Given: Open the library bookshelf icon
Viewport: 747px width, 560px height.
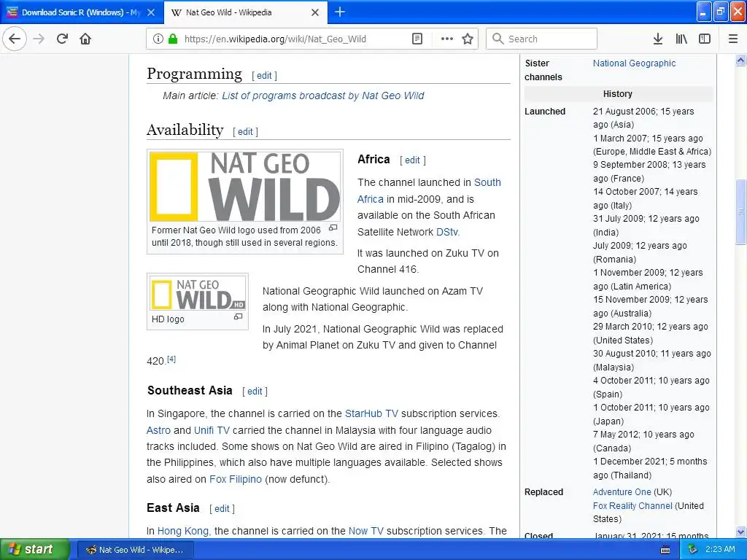Looking at the screenshot, I should click(681, 39).
